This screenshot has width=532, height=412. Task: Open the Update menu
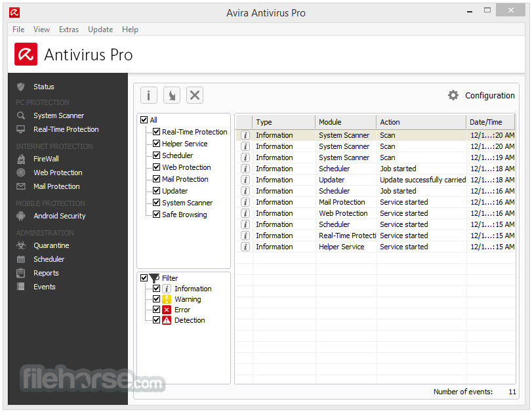[100, 30]
